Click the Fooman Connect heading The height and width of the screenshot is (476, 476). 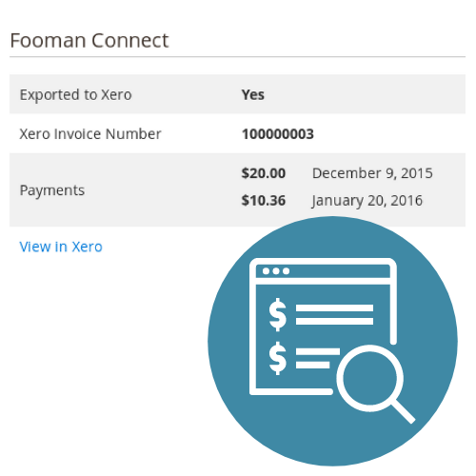pyautogui.click(x=89, y=40)
